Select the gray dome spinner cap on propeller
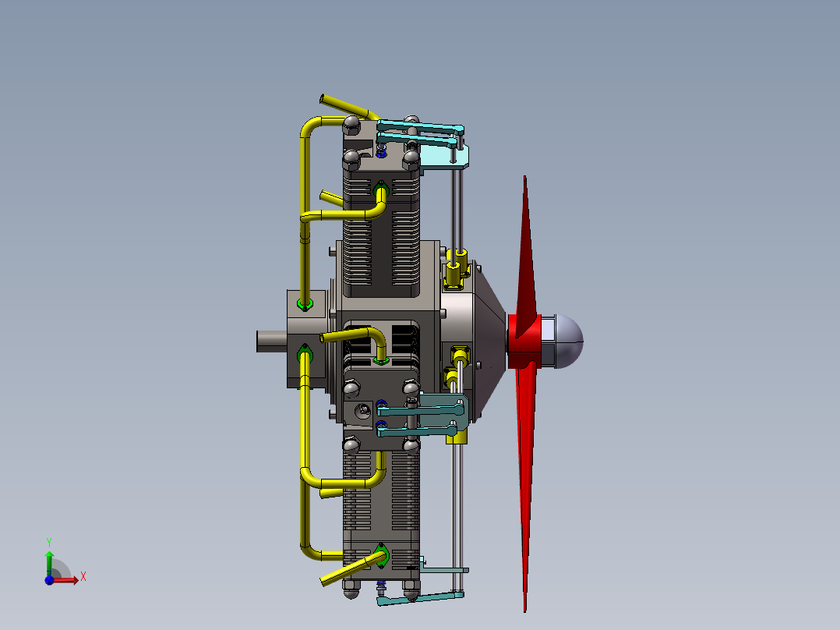Image resolution: width=840 pixels, height=630 pixels. 570,342
